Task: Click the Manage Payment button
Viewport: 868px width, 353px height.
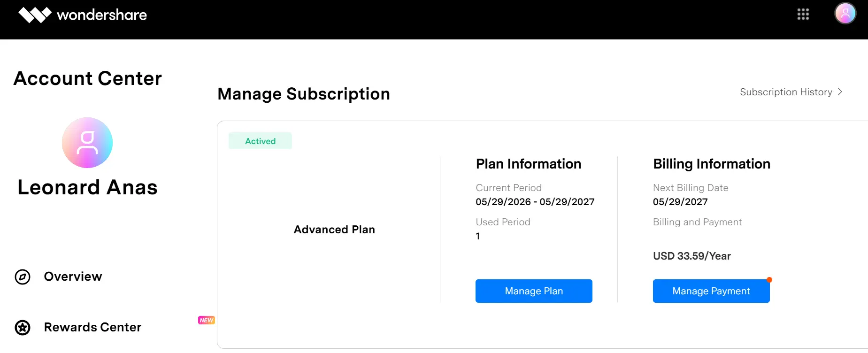Action: click(711, 291)
